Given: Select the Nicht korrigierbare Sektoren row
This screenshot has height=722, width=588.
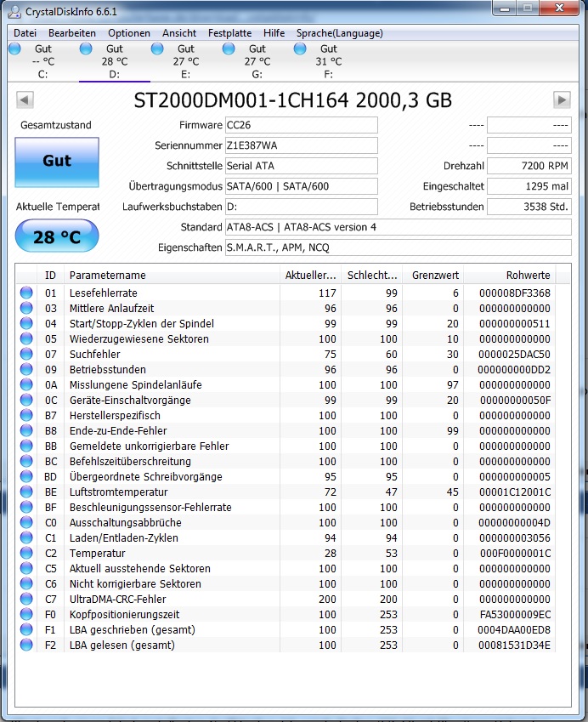Looking at the screenshot, I should pyautogui.click(x=286, y=584).
